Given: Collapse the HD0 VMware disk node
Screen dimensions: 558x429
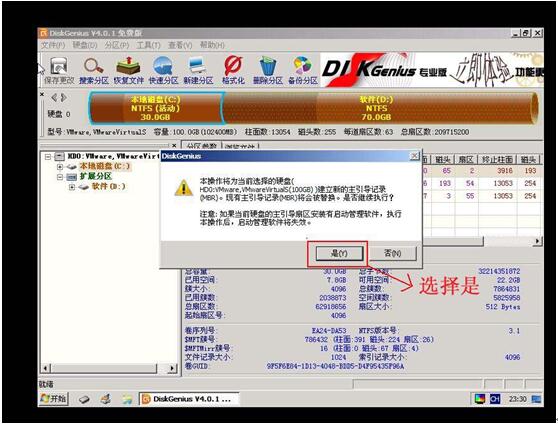Looking at the screenshot, I should click(x=48, y=156).
